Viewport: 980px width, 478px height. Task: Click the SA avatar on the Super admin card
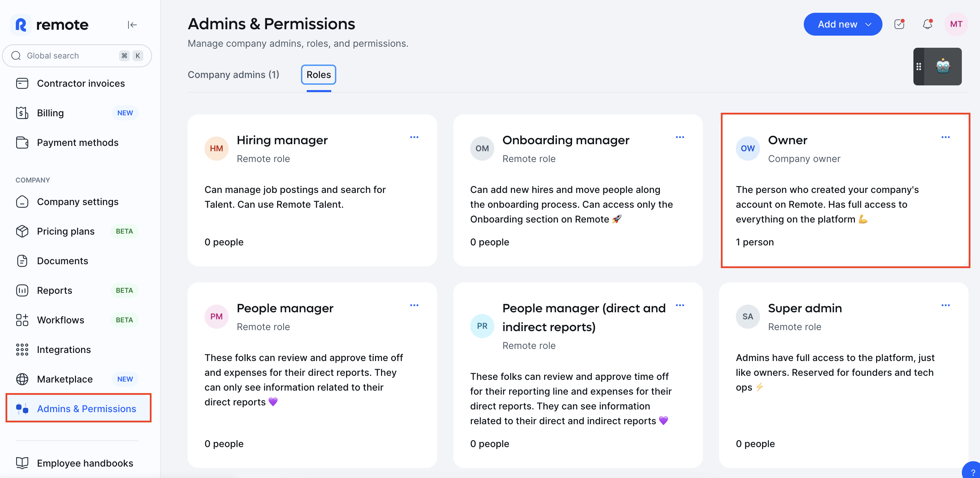tap(748, 316)
